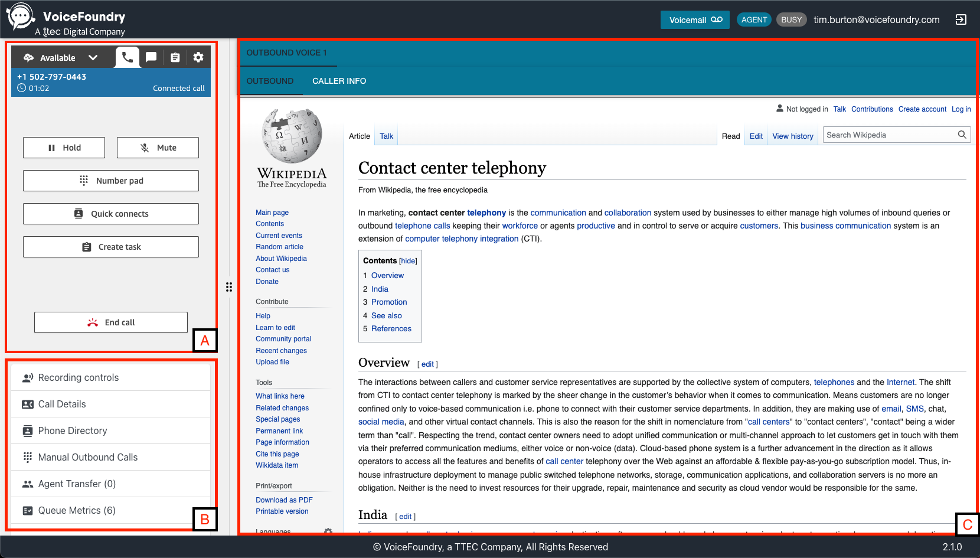Jump to References in contents
Screen dimensions: 980x558
[391, 328]
